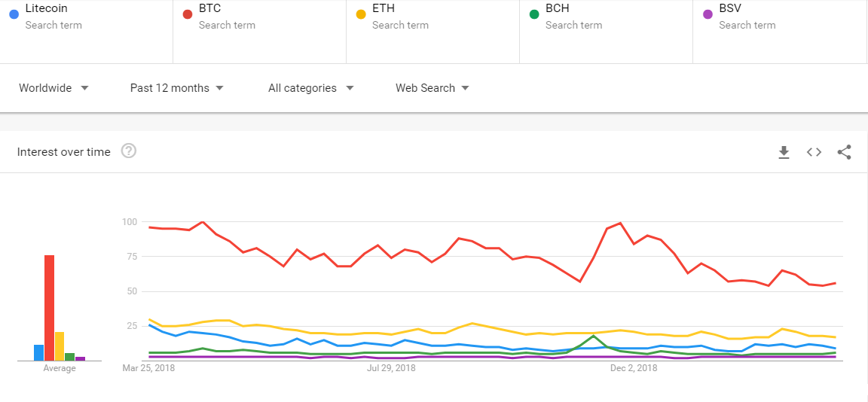
Task: Share the Interest over time chart
Action: click(x=845, y=152)
